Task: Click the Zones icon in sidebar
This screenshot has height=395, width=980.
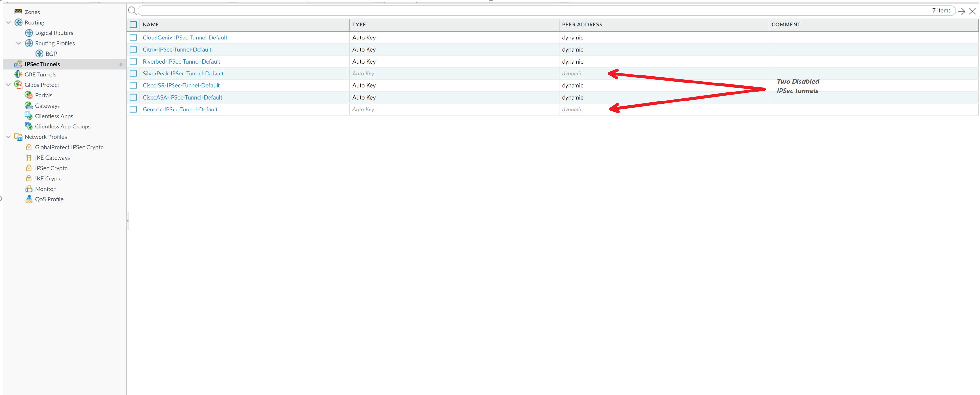Action: (x=18, y=12)
